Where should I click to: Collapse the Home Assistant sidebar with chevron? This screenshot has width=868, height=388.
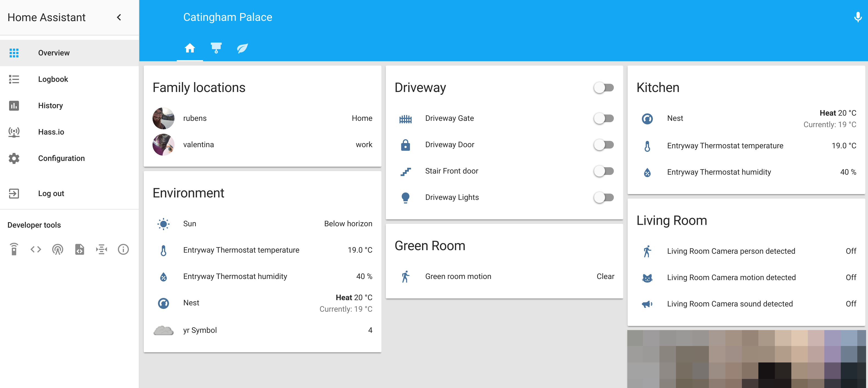click(119, 17)
